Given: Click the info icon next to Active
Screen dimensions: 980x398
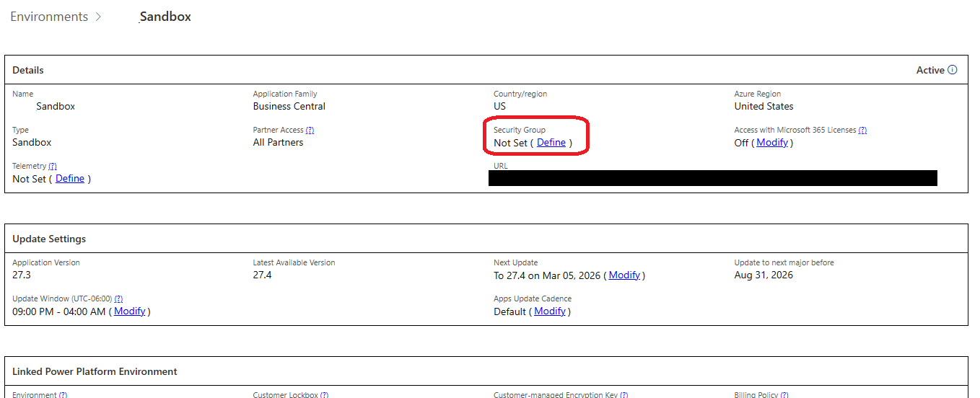Looking at the screenshot, I should tap(952, 70).
